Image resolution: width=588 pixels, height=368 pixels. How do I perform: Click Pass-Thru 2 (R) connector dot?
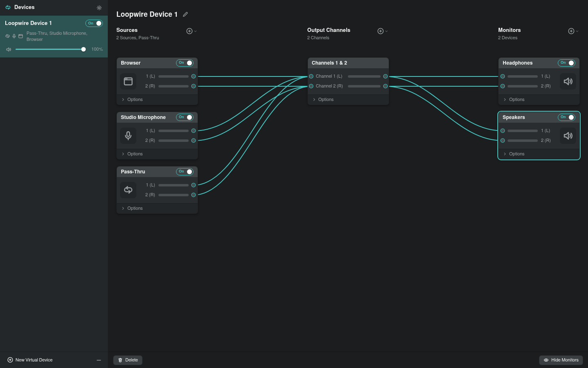pos(194,195)
